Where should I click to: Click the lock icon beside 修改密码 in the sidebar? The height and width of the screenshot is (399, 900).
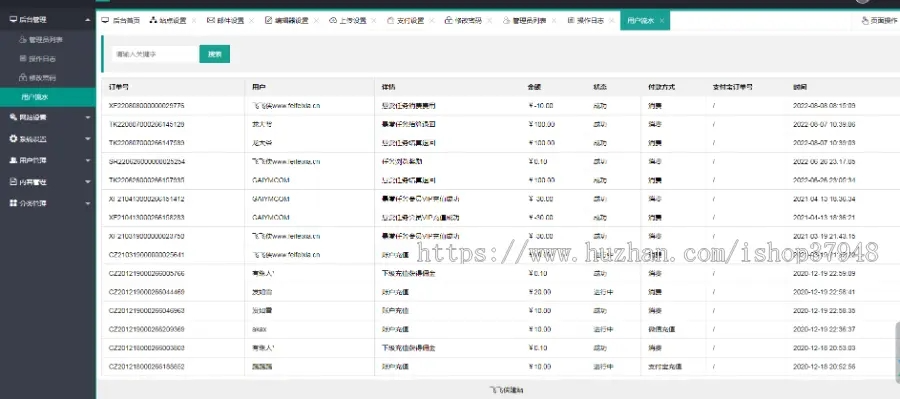23,78
